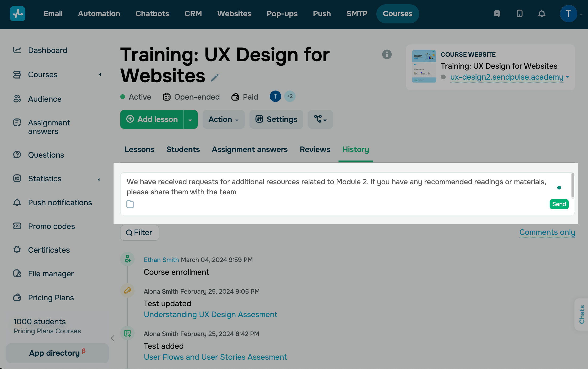588x369 pixels.
Task: Expand the Add lesson dropdown arrow
Action: (x=190, y=119)
